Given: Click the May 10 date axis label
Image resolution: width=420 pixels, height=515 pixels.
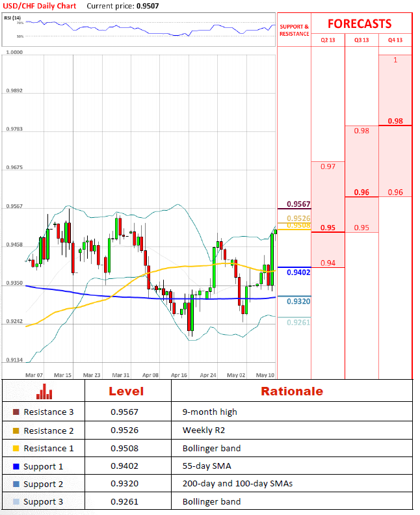Looking at the screenshot, I should click(265, 375).
